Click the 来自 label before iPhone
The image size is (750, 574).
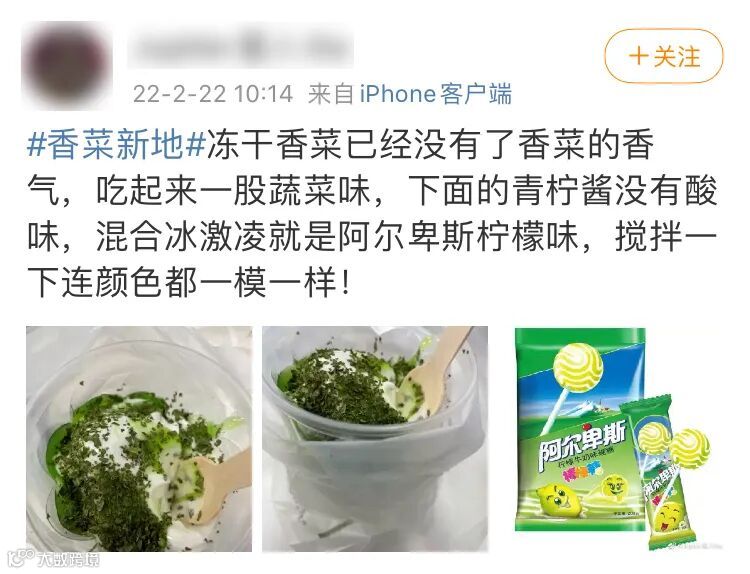point(331,94)
